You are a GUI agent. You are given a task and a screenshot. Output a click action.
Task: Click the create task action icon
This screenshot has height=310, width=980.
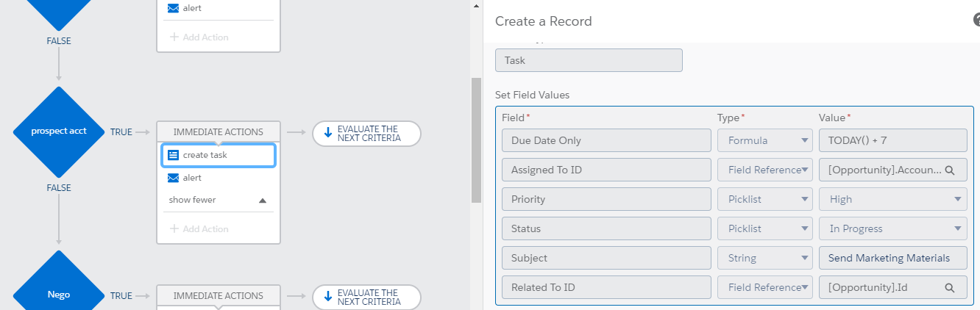pyautogui.click(x=174, y=155)
